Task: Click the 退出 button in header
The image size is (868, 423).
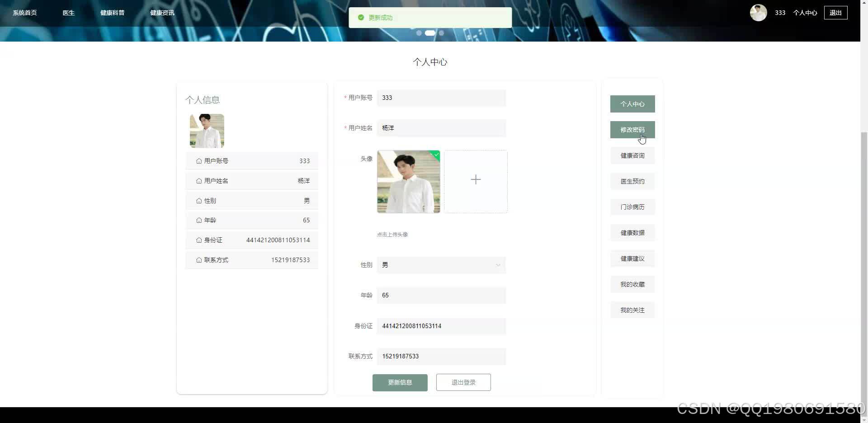Action: click(x=835, y=13)
